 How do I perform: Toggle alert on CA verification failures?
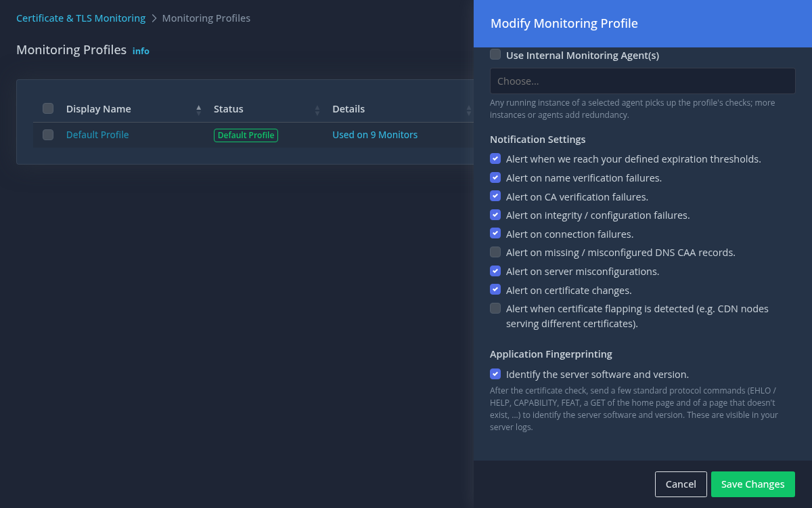[x=495, y=196]
